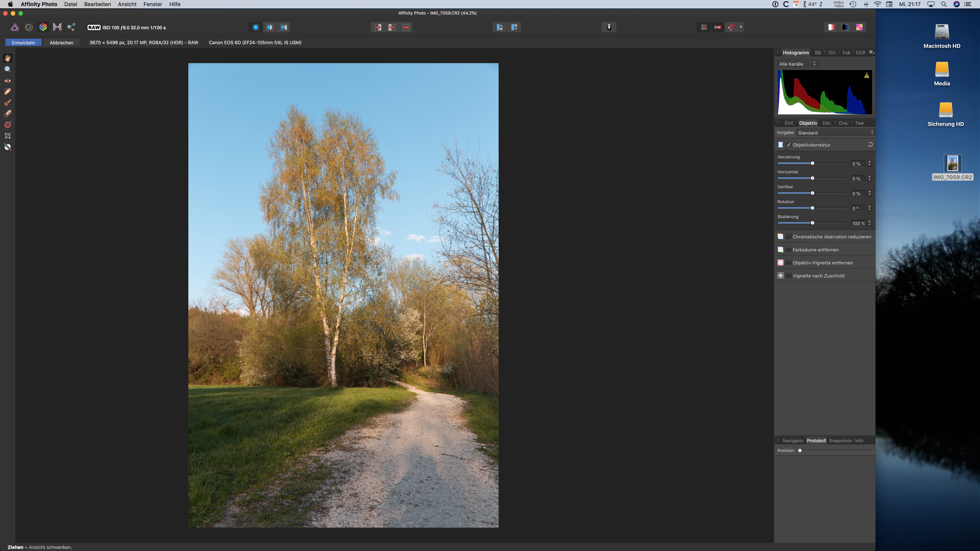Image resolution: width=980 pixels, height=551 pixels.
Task: Click the Rotation value stepper
Action: point(870,208)
